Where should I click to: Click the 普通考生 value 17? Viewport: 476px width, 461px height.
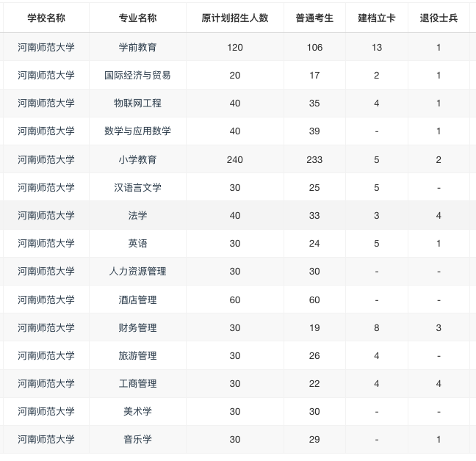[x=314, y=75]
